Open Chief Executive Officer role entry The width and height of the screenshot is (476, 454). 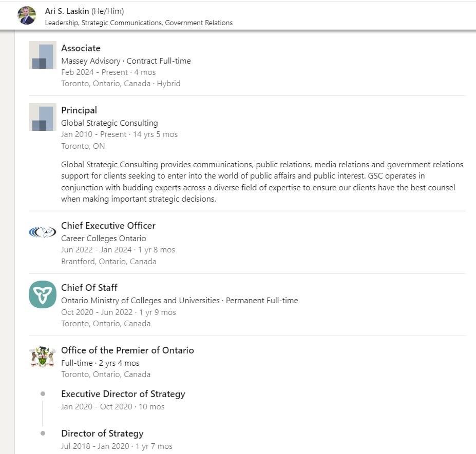pos(108,226)
